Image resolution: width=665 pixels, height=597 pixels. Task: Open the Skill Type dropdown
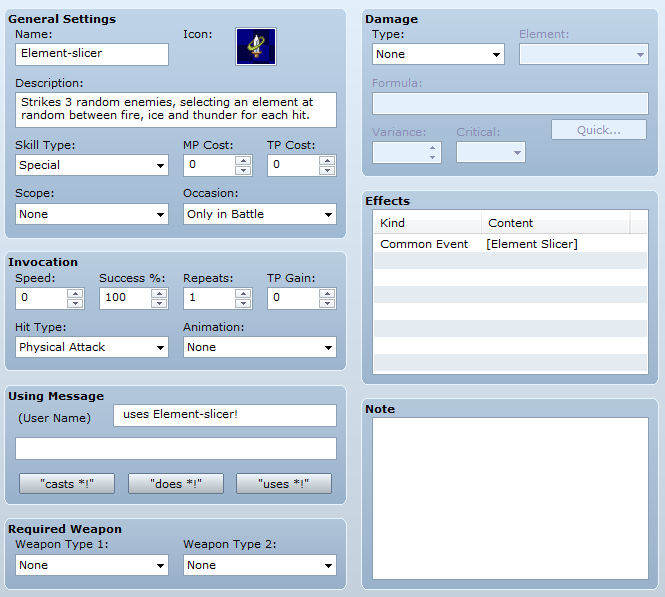pyautogui.click(x=92, y=165)
